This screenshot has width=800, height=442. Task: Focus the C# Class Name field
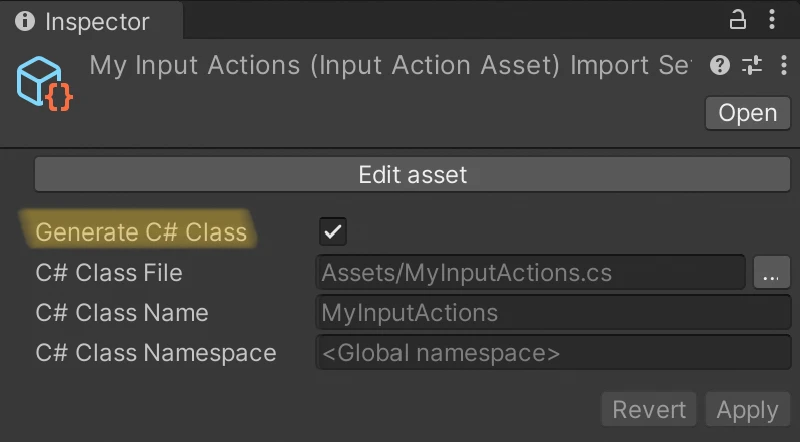pos(552,312)
